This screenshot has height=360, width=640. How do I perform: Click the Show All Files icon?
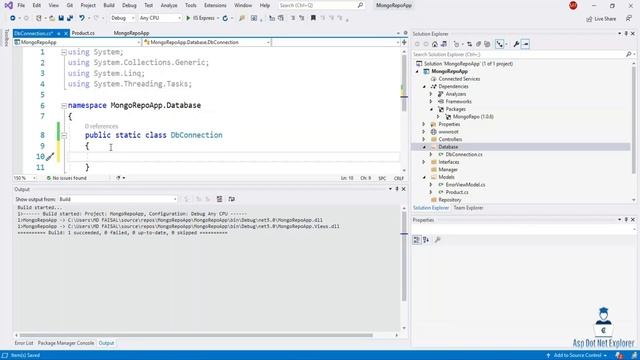pyautogui.click(x=487, y=44)
